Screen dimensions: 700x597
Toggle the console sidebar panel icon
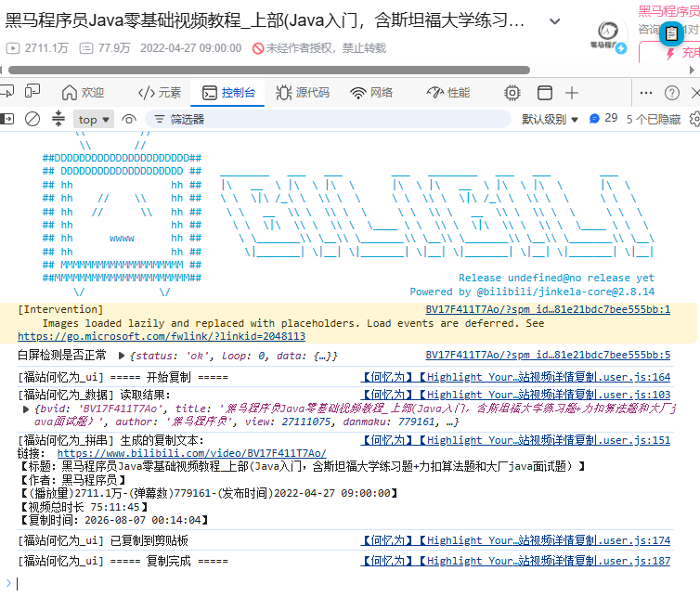tap(7, 119)
